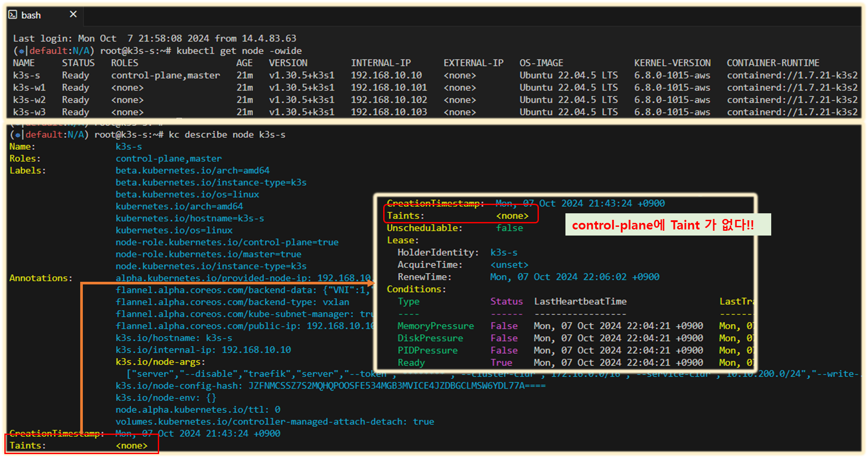Click the 'Annotations:' field label

pyautogui.click(x=41, y=278)
